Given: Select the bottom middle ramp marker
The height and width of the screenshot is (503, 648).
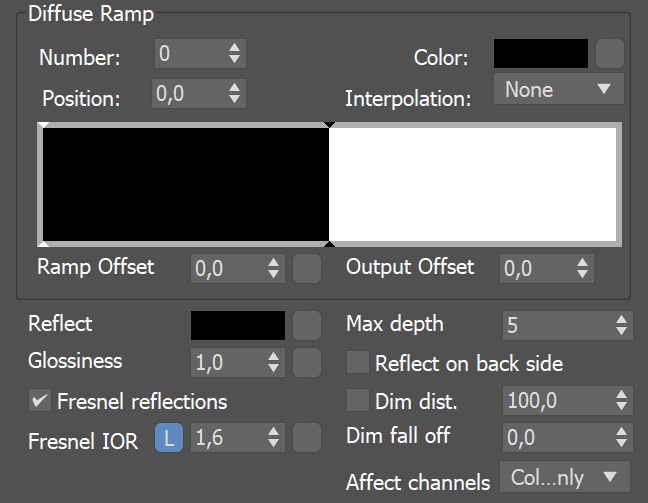Looking at the screenshot, I should [x=329, y=244].
